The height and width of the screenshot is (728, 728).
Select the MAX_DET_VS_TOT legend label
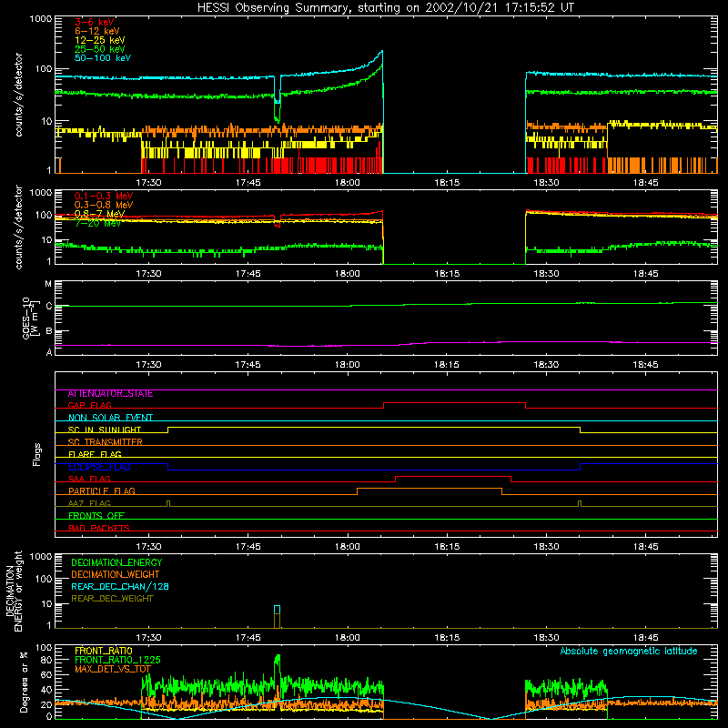112,669
